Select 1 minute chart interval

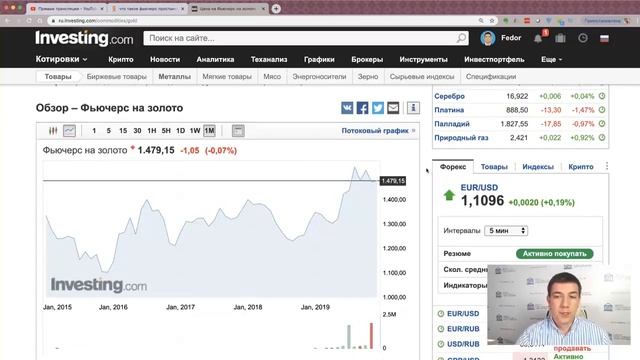point(94,131)
